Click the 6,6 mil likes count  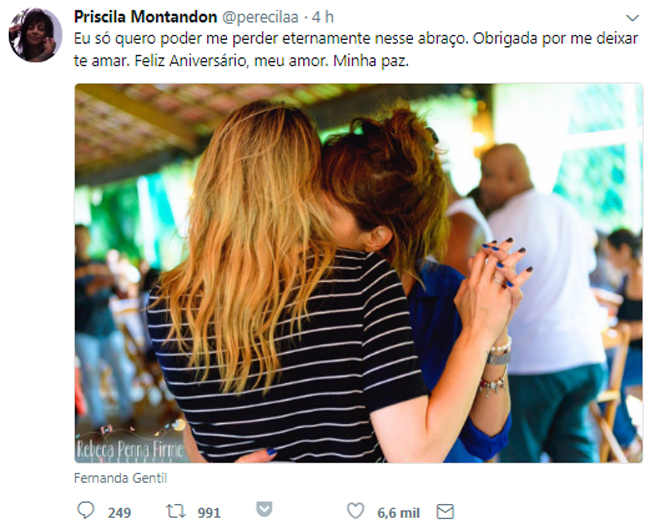398,513
